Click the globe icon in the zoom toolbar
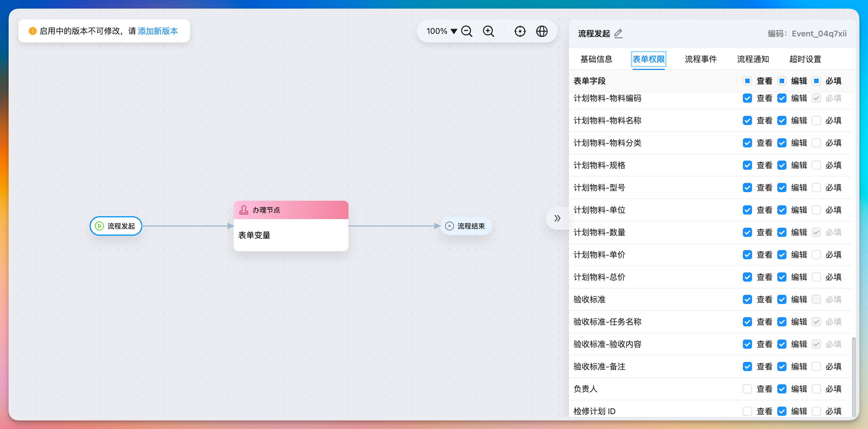 [x=541, y=31]
